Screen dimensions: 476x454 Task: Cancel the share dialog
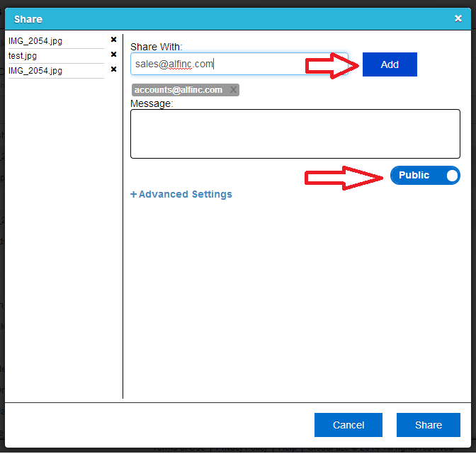coord(348,425)
